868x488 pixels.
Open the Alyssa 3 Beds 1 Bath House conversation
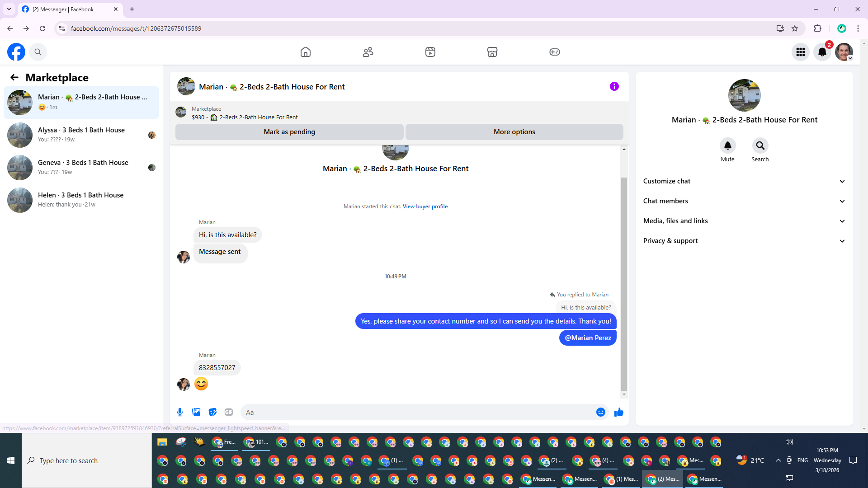click(x=81, y=135)
